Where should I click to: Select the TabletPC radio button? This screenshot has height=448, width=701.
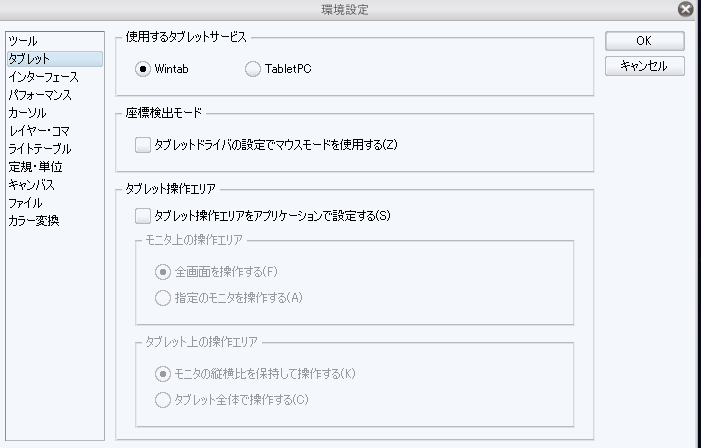click(252, 69)
